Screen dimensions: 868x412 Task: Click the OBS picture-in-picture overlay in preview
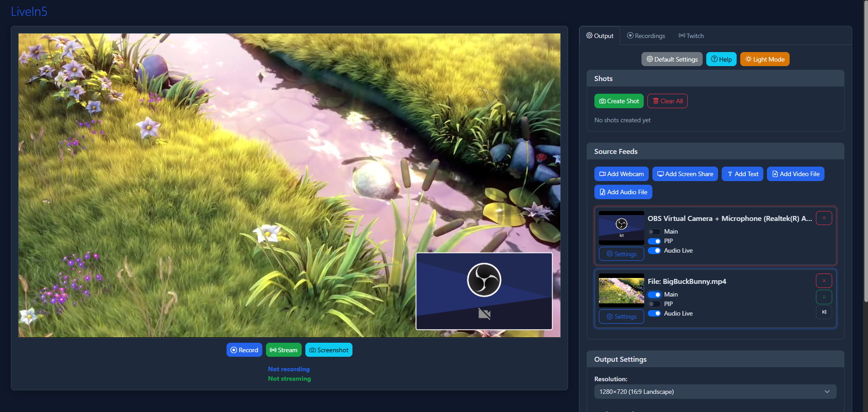tap(484, 291)
